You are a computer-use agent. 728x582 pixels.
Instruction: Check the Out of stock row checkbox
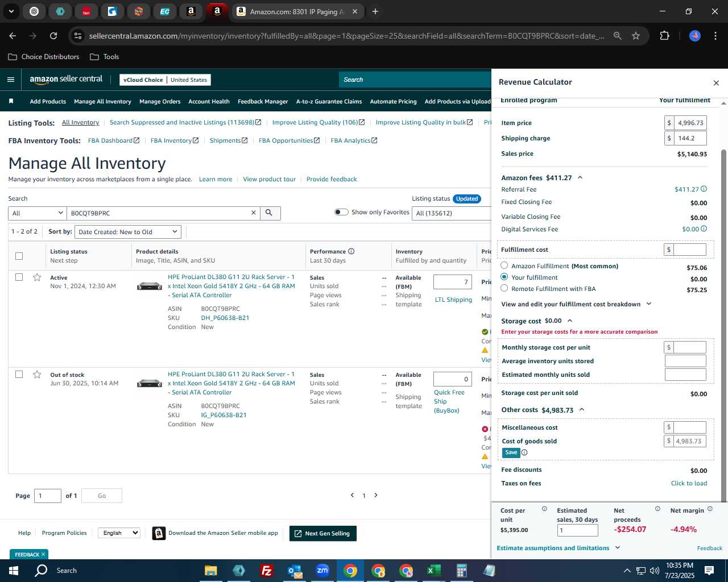tap(19, 375)
